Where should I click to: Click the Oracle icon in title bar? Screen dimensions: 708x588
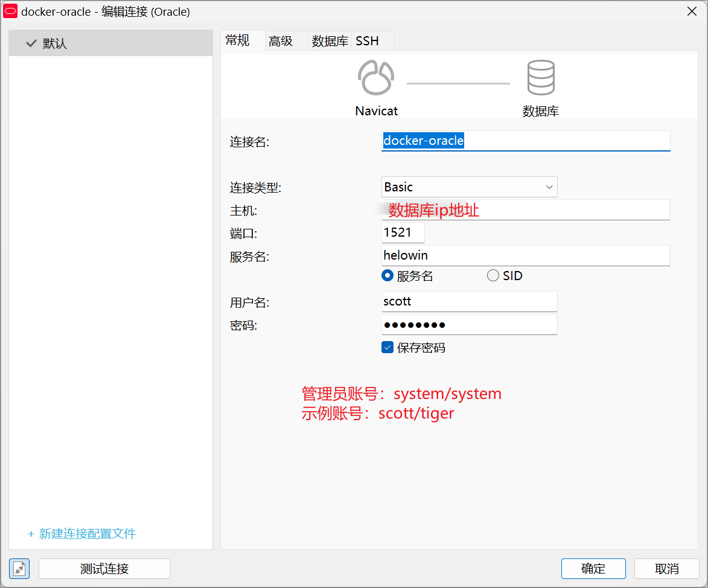tap(10, 11)
